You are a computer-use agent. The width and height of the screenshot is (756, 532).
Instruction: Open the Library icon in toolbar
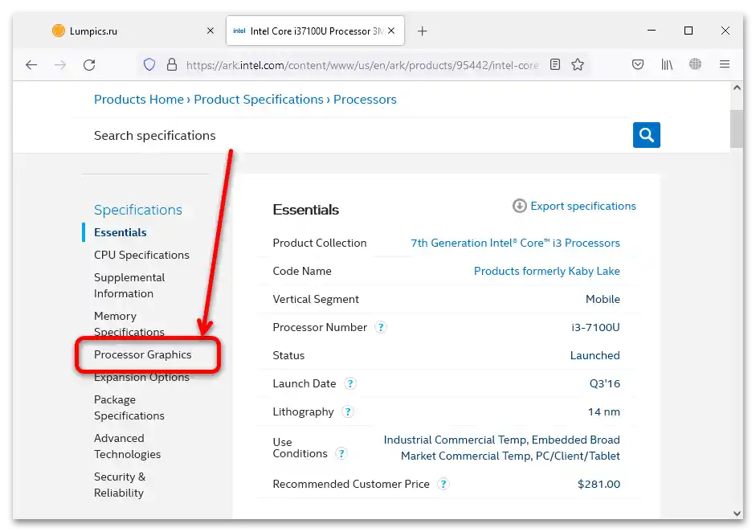[x=667, y=65]
